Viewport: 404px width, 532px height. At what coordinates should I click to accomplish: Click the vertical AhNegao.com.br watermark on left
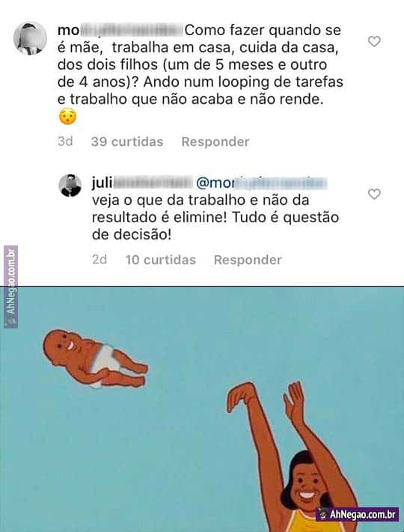[x=11, y=287]
